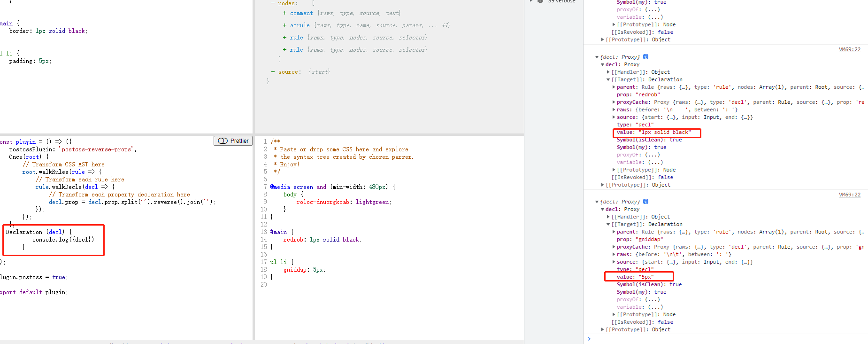Expand proxyCache in the redrob log
Image resolution: width=868 pixels, height=344 pixels.
[x=614, y=102]
